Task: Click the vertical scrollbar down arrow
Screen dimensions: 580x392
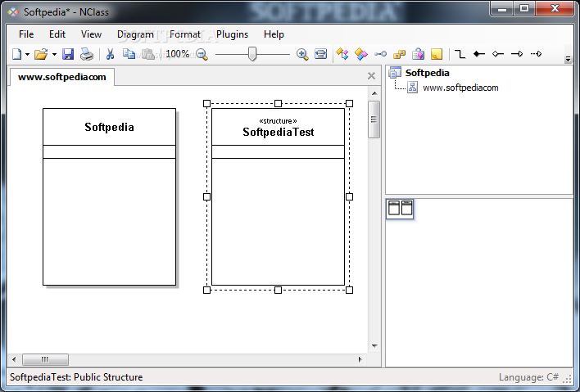Action: click(x=374, y=346)
